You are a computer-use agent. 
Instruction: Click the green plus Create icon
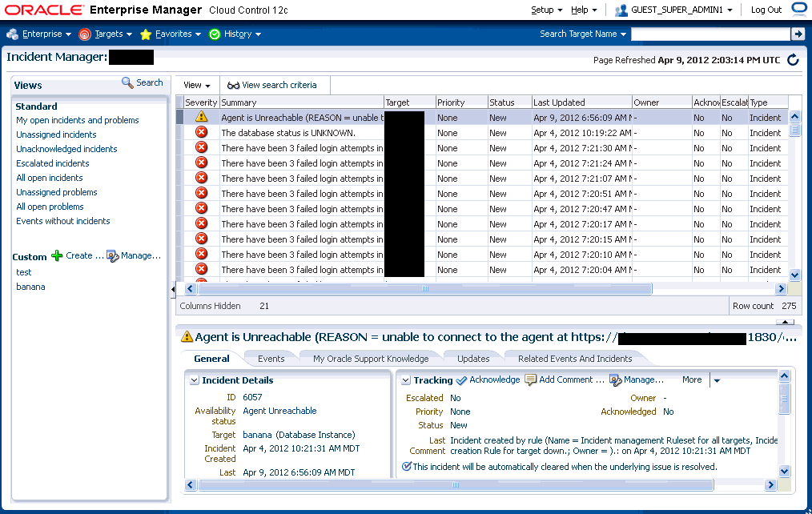pyautogui.click(x=57, y=255)
